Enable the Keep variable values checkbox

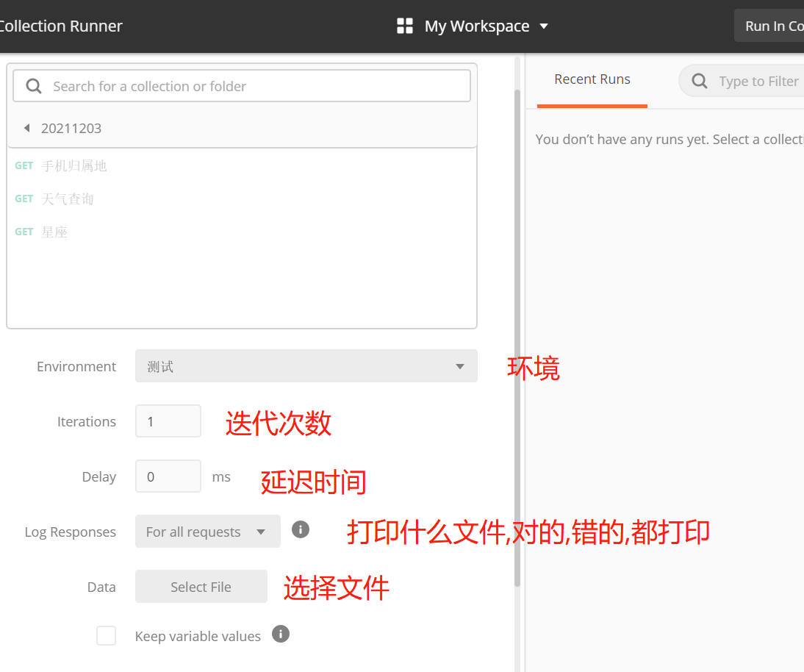pyautogui.click(x=106, y=635)
